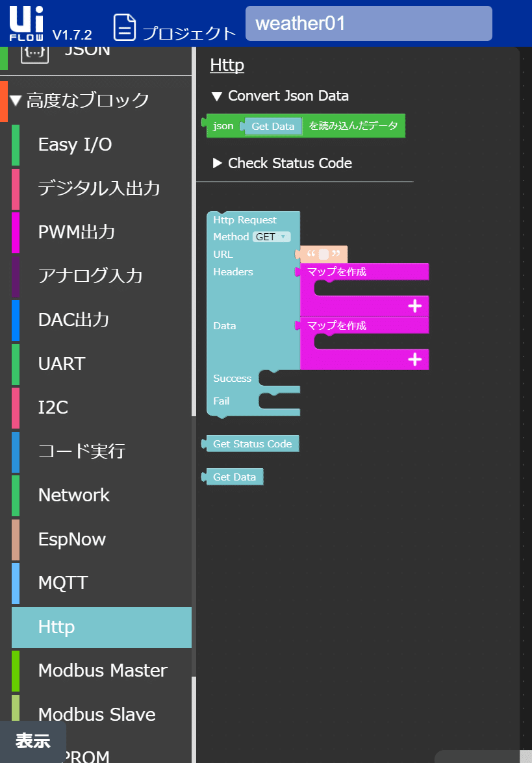Click the empty URL string block

coord(323,255)
